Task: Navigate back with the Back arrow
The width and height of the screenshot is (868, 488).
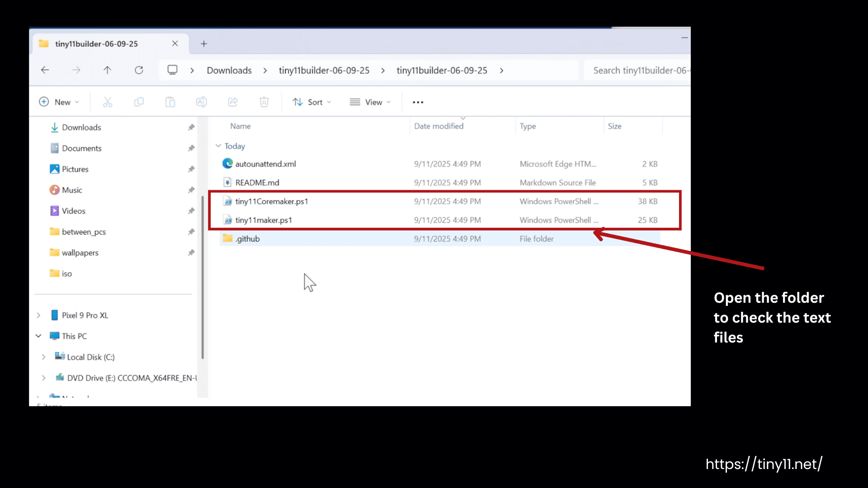Action: coord(45,70)
